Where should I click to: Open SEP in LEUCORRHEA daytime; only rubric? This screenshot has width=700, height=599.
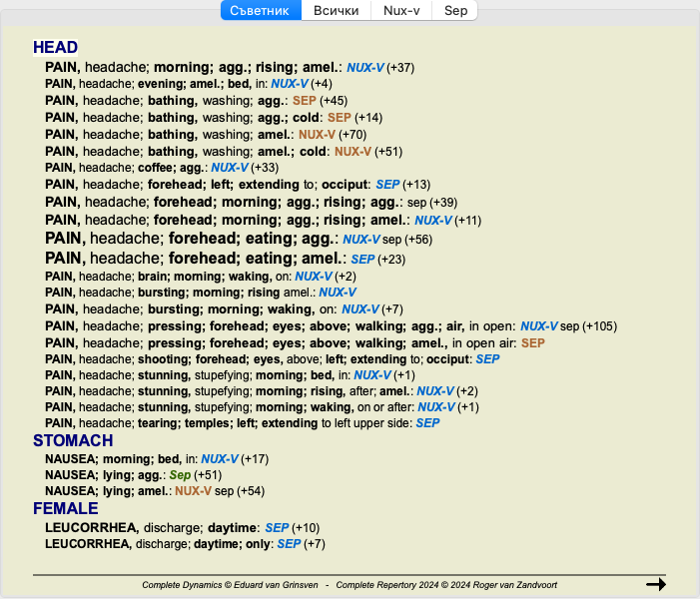tap(289, 544)
